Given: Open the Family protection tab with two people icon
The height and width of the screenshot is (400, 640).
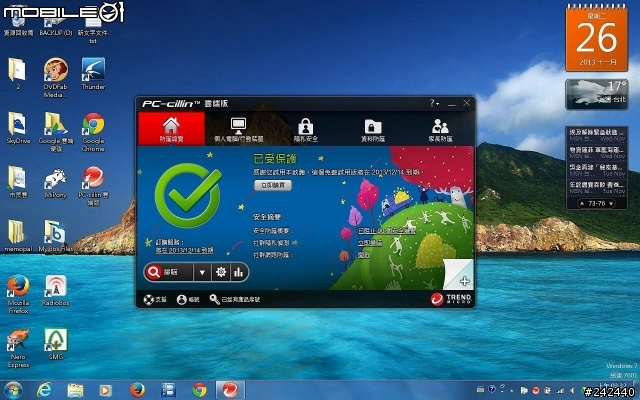Looking at the screenshot, I should coord(440,129).
